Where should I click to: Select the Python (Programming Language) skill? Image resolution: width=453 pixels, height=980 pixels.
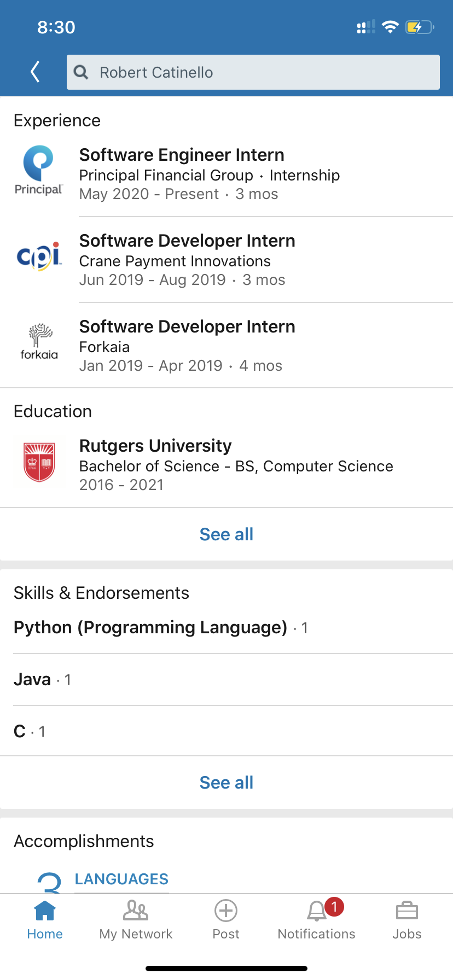pos(150,627)
